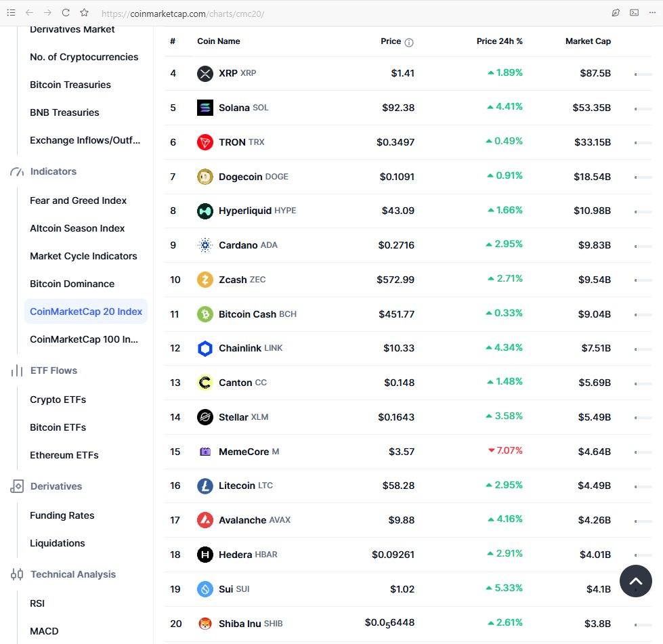
Task: Click the Shiba Inu coin logo
Action: pos(205,624)
